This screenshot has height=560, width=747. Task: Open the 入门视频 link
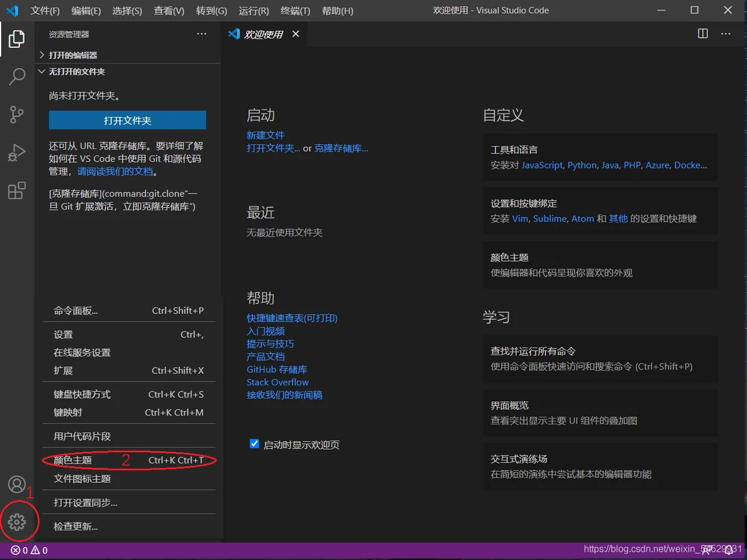pos(266,331)
